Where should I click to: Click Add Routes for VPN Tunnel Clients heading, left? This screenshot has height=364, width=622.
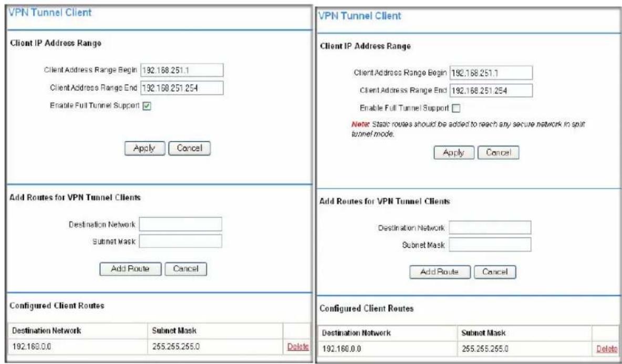[x=75, y=197]
